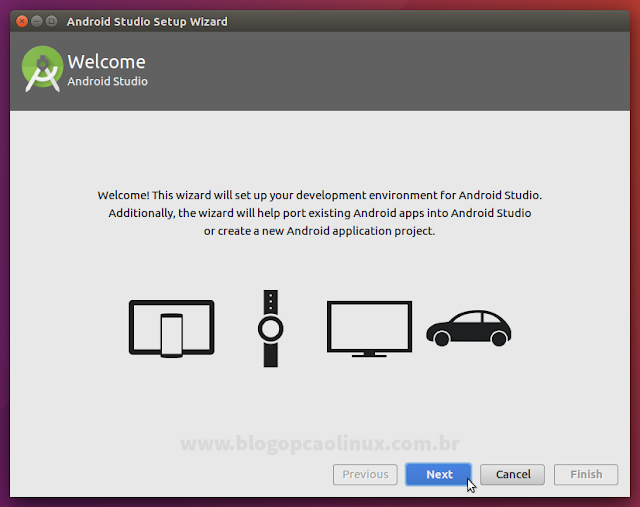
Task: Click the greyed-out Finish button
Action: click(586, 474)
